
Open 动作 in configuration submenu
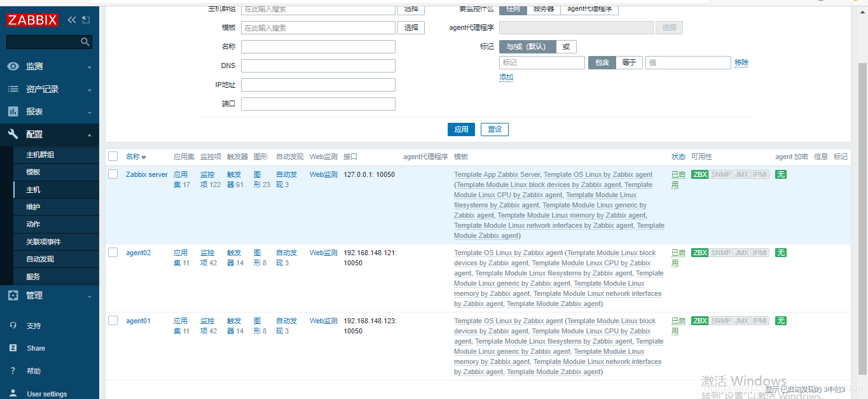pos(33,224)
